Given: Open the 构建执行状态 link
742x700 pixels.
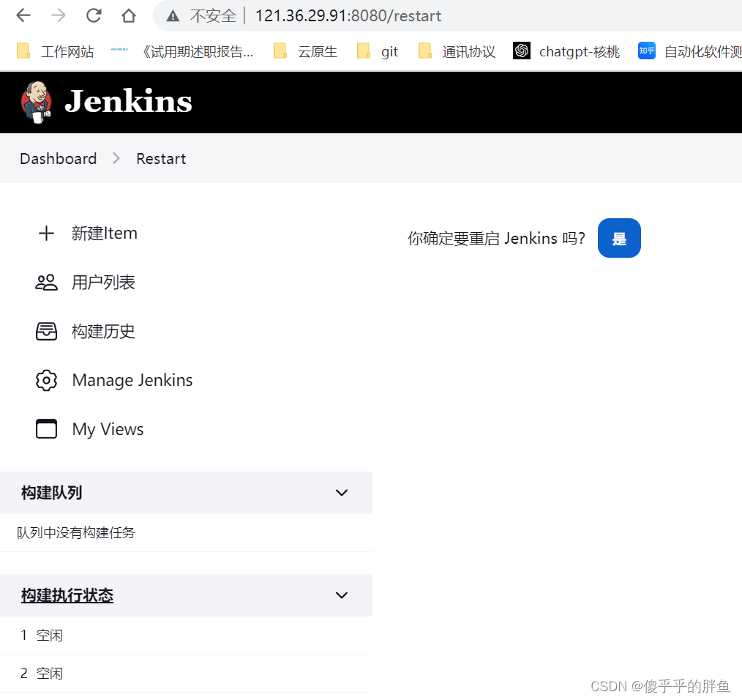Looking at the screenshot, I should point(67,595).
